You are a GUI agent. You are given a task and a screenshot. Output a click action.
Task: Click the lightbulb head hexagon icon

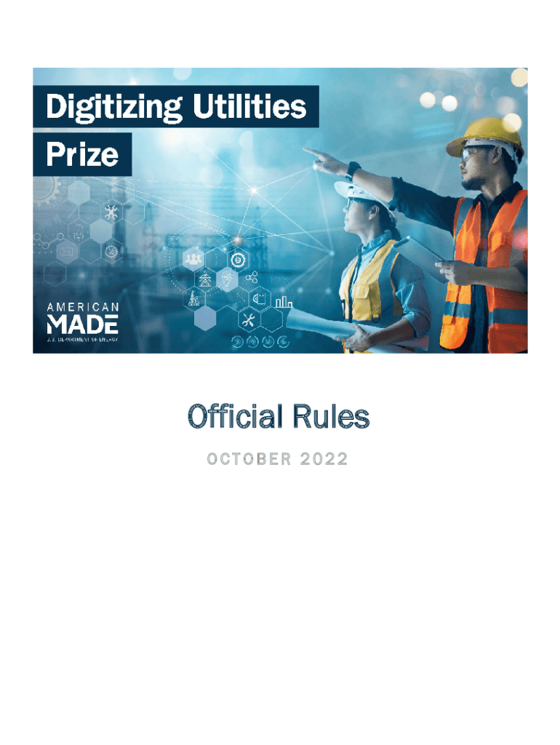pos(227,279)
